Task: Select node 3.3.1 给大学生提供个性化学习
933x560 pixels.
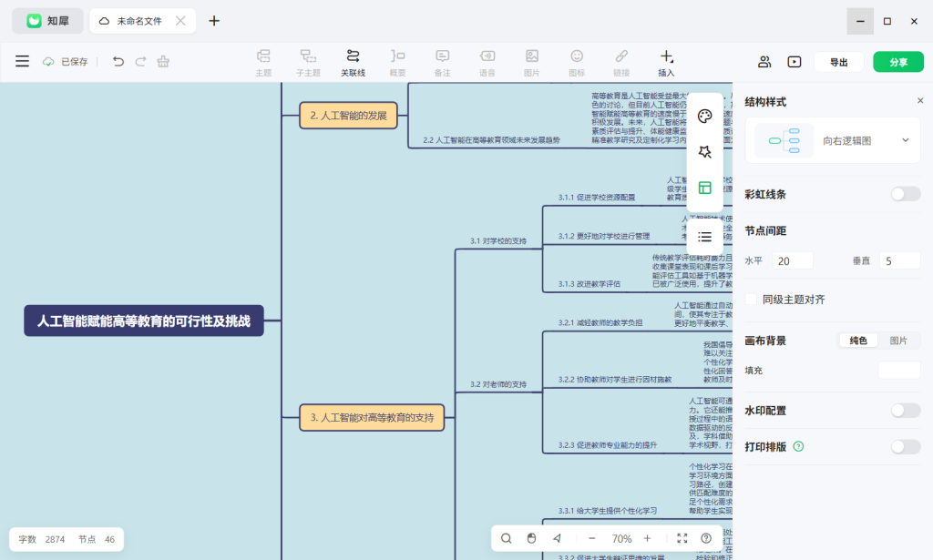Action: click(x=608, y=511)
